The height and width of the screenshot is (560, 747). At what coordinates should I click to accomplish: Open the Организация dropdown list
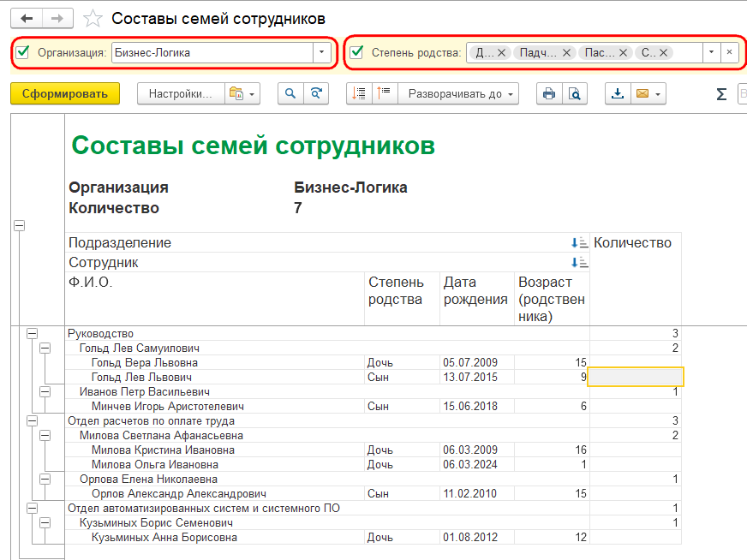(321, 52)
